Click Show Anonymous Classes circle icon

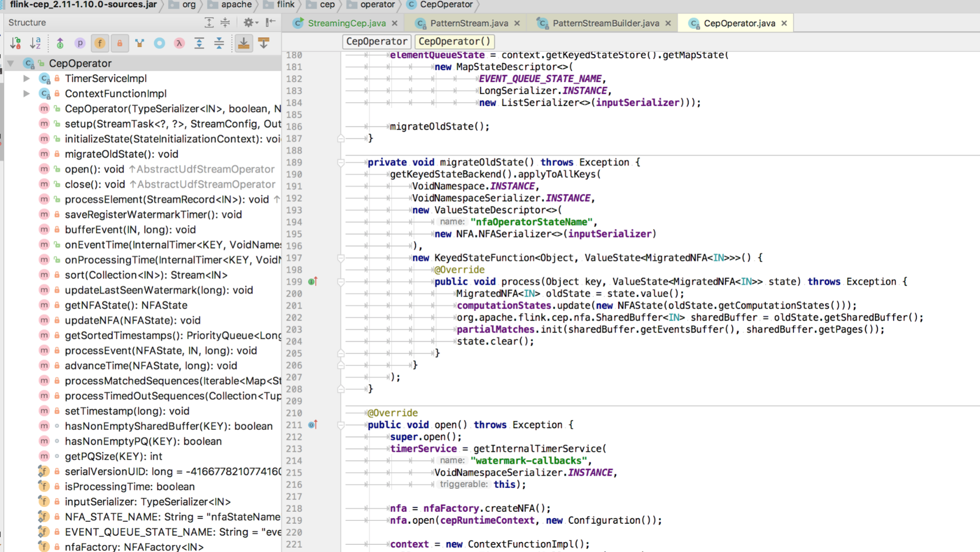(x=160, y=44)
